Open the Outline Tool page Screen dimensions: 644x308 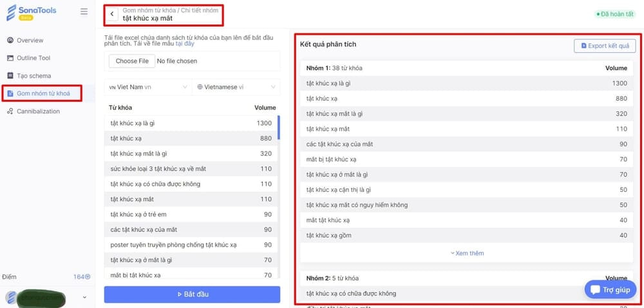coord(33,58)
